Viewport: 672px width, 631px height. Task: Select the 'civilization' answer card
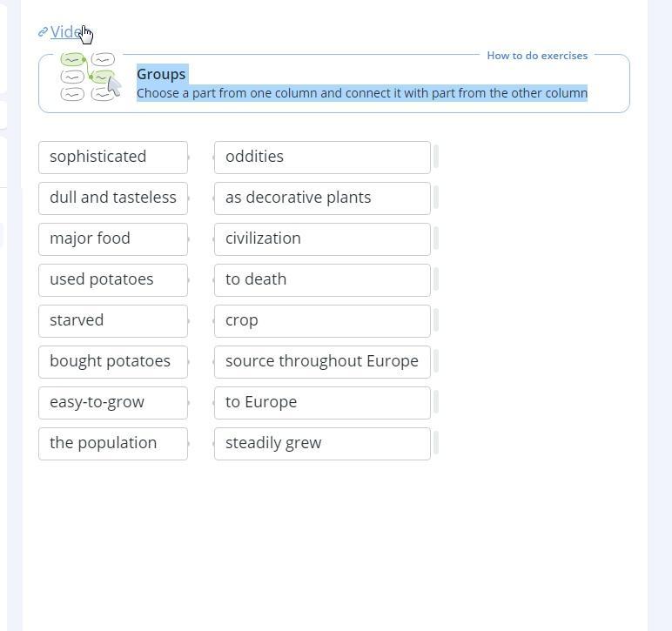(x=322, y=239)
